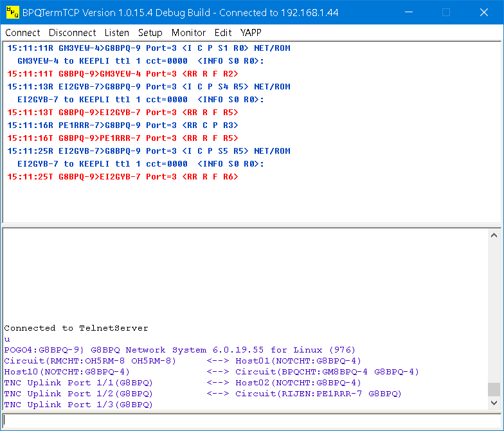The image size is (504, 431).
Task: Open the Listen menu
Action: pyautogui.click(x=116, y=33)
